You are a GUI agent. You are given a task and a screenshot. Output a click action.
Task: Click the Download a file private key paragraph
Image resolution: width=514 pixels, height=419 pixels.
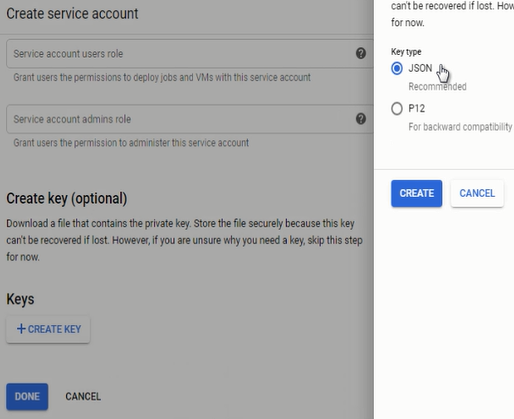click(x=184, y=240)
